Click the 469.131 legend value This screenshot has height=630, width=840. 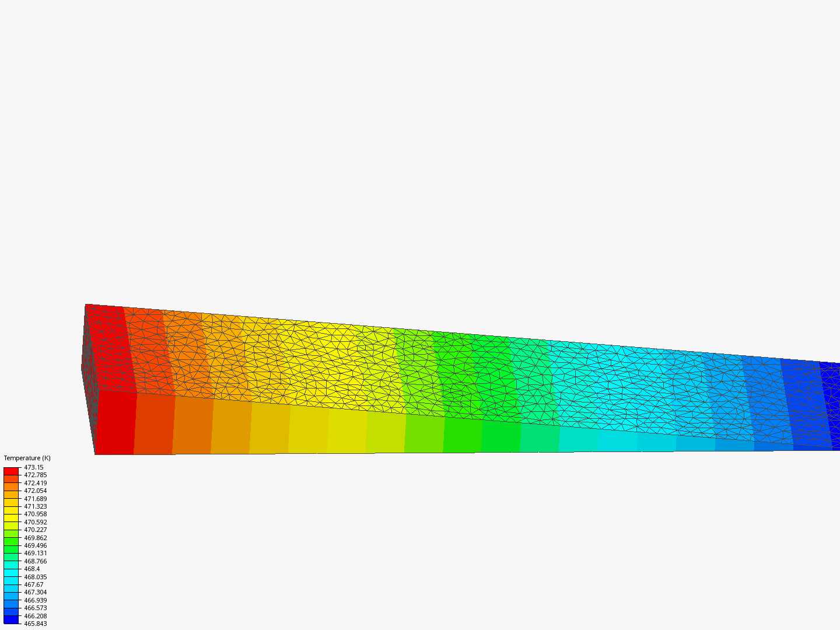[x=35, y=553]
